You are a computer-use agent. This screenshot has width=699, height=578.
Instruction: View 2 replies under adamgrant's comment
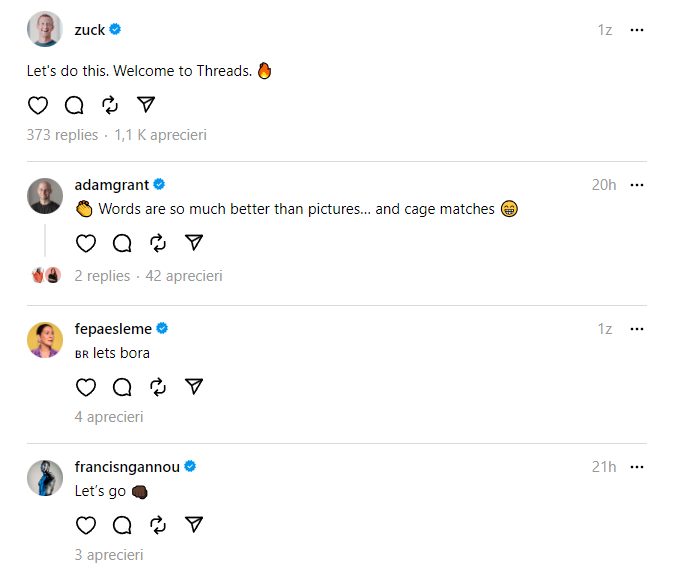click(102, 275)
